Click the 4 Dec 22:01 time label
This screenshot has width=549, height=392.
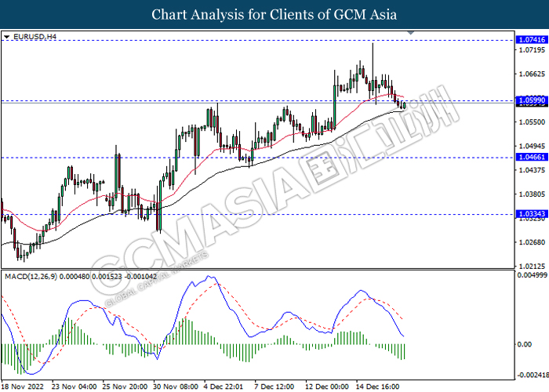[224, 387]
